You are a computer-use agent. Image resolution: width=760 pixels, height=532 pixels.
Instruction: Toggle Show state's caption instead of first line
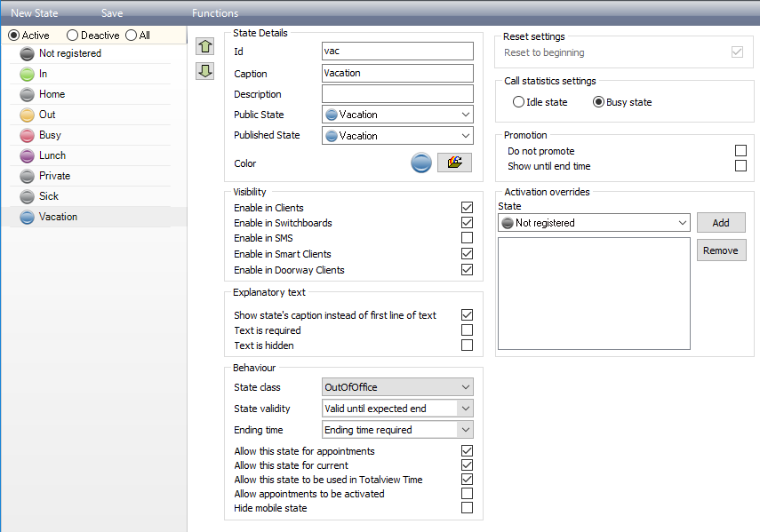(x=467, y=314)
